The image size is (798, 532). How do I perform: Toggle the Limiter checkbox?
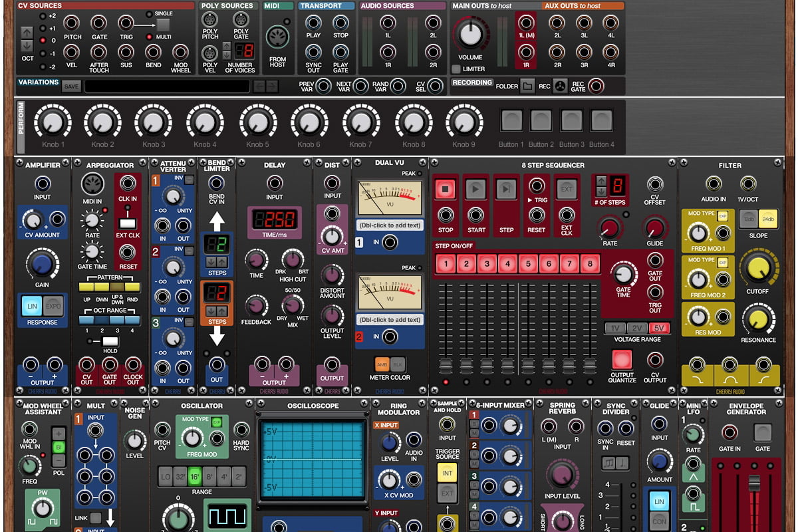(x=456, y=69)
